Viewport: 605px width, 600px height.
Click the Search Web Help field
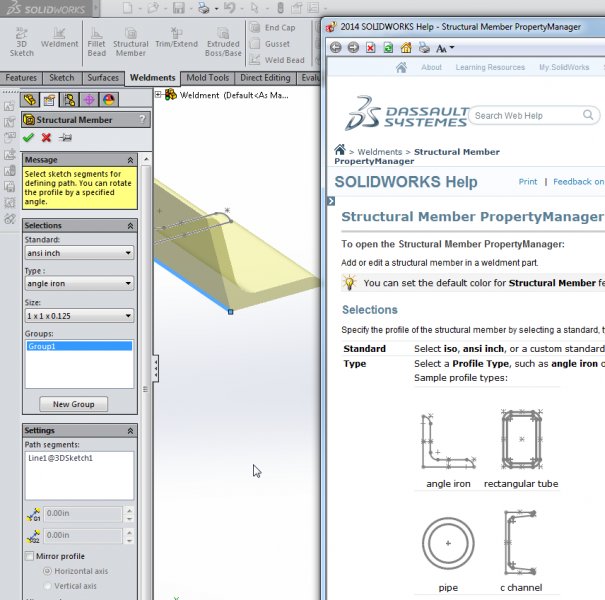point(534,115)
